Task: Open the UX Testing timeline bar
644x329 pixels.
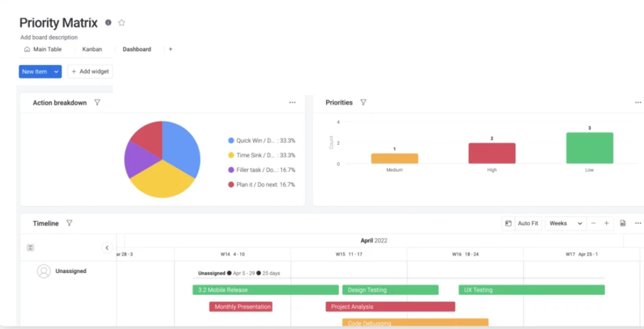Action: point(532,290)
